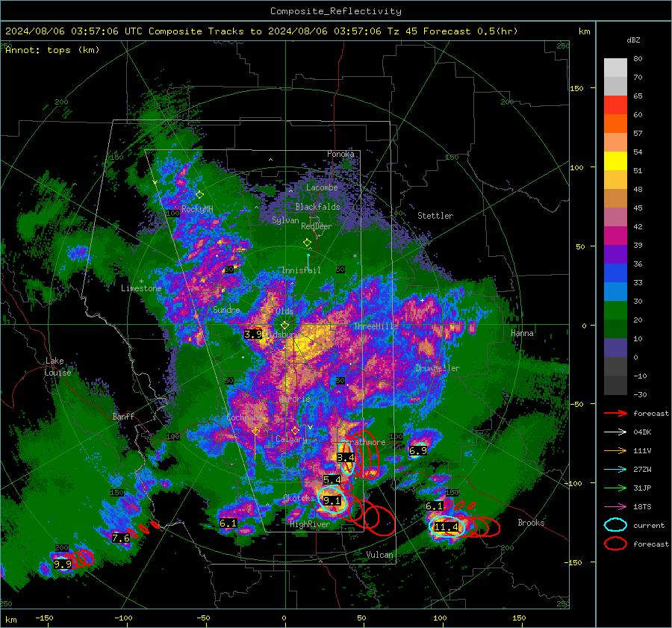This screenshot has width=672, height=628.
Task: Select the cyan storm ellipse labeled 9.1
Action: click(332, 500)
